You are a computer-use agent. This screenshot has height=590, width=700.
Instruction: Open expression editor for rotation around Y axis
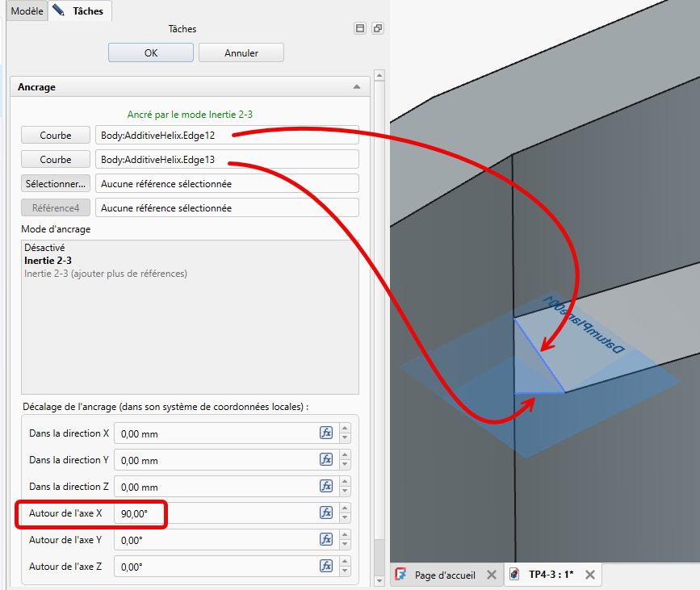326,539
